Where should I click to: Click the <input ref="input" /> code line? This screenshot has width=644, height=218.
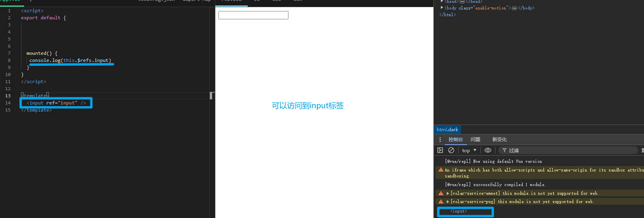56,103
